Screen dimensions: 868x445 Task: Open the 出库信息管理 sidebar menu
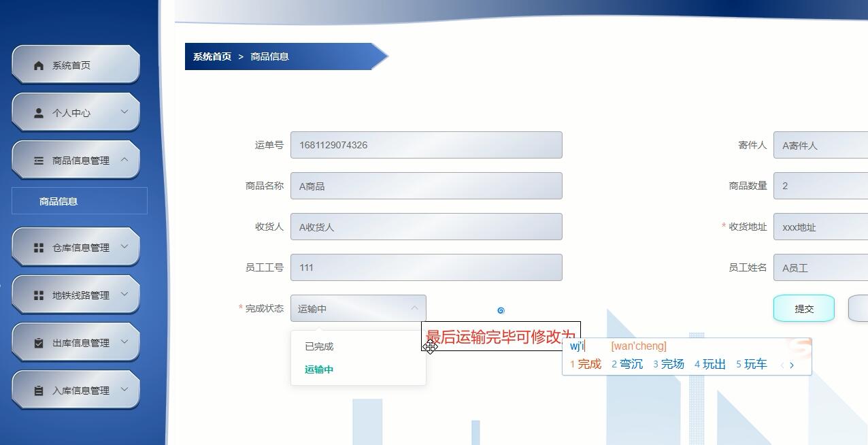[76, 342]
